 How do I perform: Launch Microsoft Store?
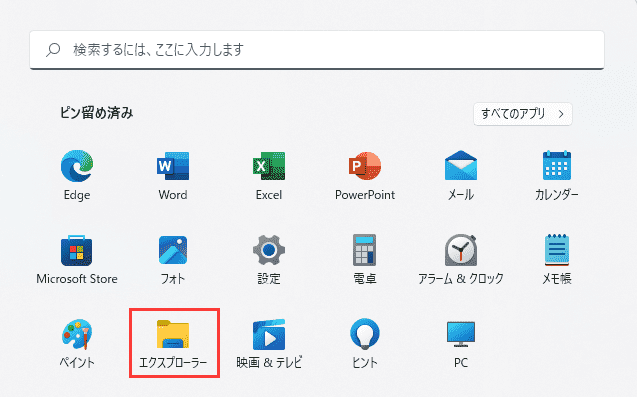pyautogui.click(x=77, y=259)
